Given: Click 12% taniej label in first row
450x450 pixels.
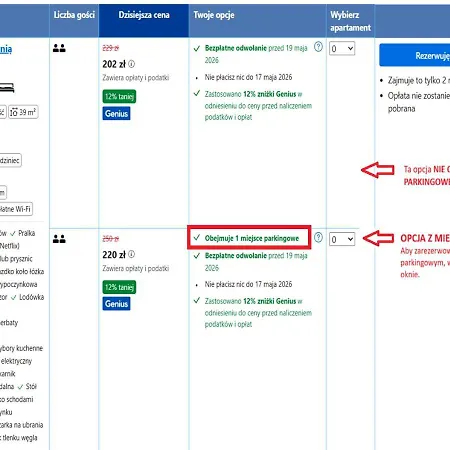Looking at the screenshot, I should 119,97.
